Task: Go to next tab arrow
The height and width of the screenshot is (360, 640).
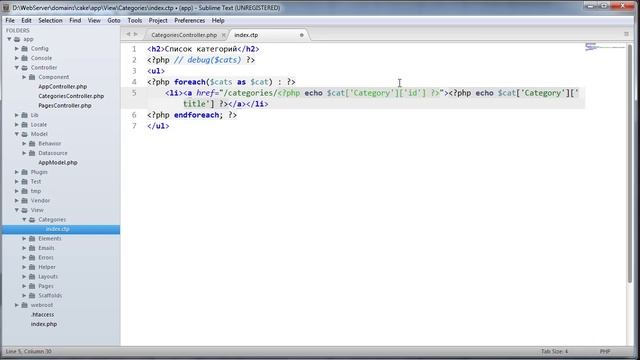Action: point(136,34)
